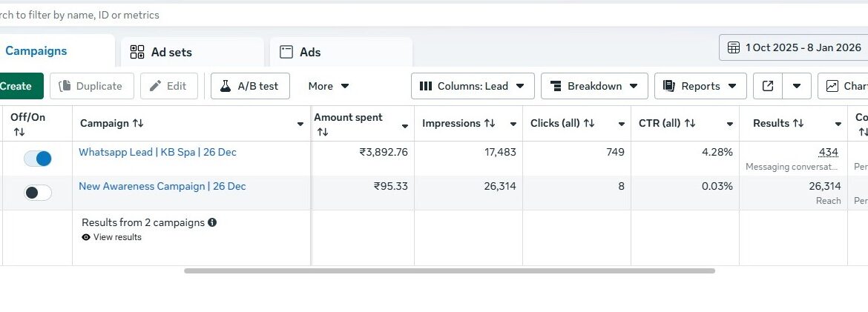Image resolution: width=868 pixels, height=312 pixels.
Task: Open Whatsapp Lead | KB Spa | 26 Dec campaign
Action: point(157,152)
